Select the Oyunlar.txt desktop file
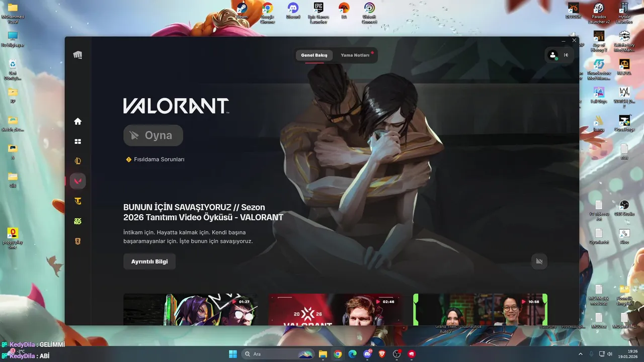644x362 pixels. click(x=599, y=237)
